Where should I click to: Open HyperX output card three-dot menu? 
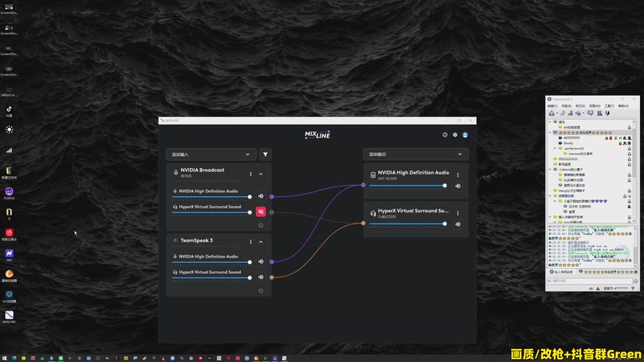coord(458,213)
